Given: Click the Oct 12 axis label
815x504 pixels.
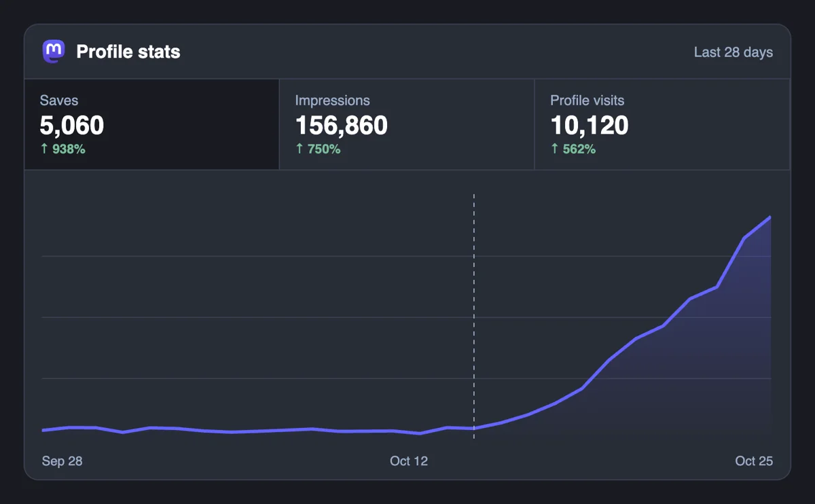Looking at the screenshot, I should [x=409, y=461].
